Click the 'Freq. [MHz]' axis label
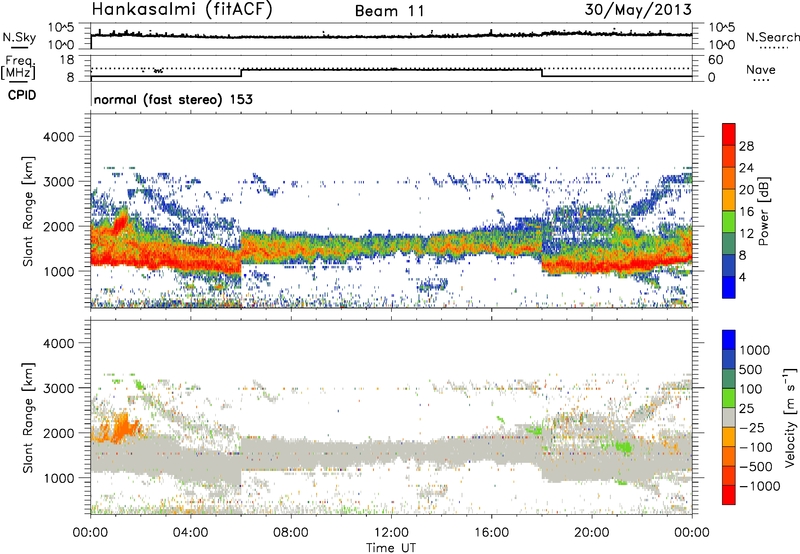Image resolution: width=800 pixels, height=554 pixels. tap(19, 68)
